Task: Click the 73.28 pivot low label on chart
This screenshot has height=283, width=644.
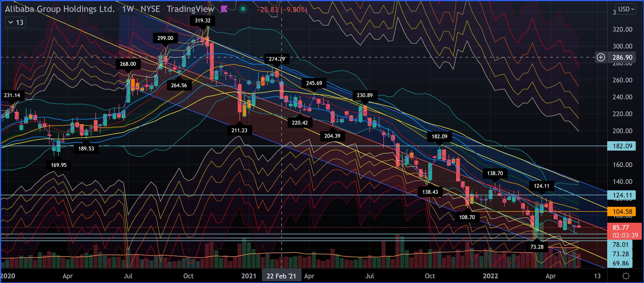Action: point(537,247)
